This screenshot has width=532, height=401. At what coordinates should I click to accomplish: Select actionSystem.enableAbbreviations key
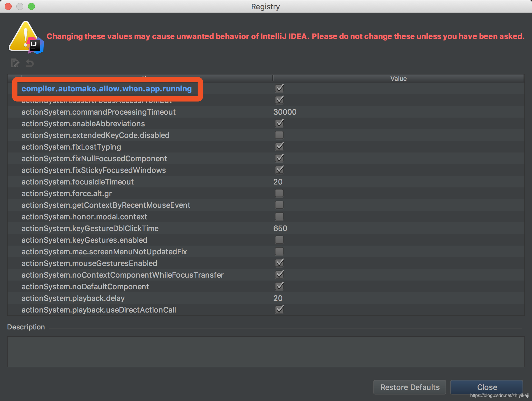83,124
